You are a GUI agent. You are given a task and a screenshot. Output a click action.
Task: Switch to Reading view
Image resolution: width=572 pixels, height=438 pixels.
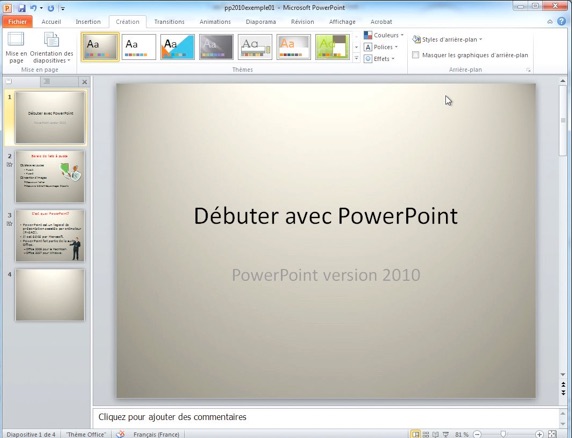(x=436, y=434)
